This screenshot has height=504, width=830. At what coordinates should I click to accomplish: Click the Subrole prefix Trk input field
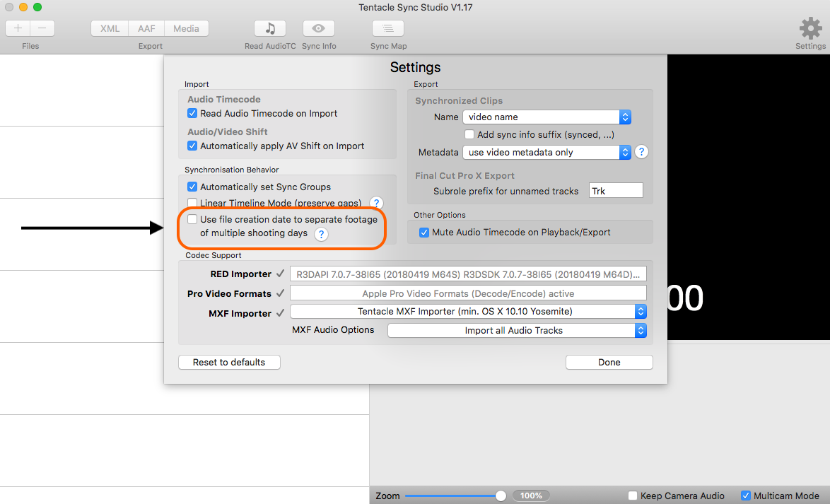[616, 191]
